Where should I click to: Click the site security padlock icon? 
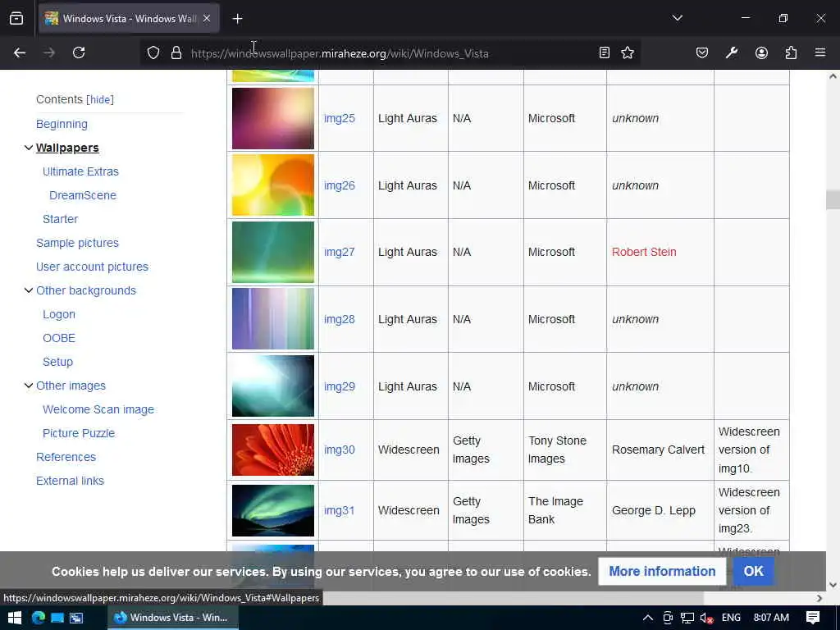tap(176, 53)
